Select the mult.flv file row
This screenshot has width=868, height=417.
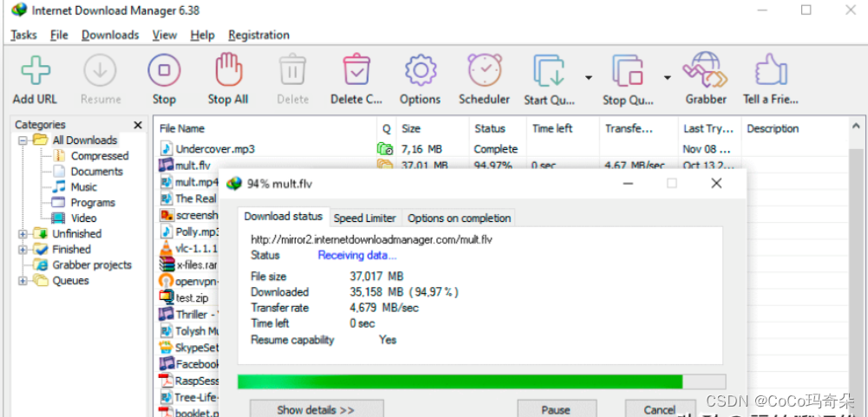[501, 165]
